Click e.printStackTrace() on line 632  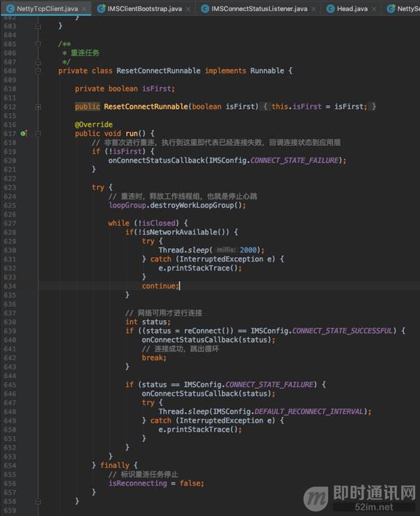(200, 268)
